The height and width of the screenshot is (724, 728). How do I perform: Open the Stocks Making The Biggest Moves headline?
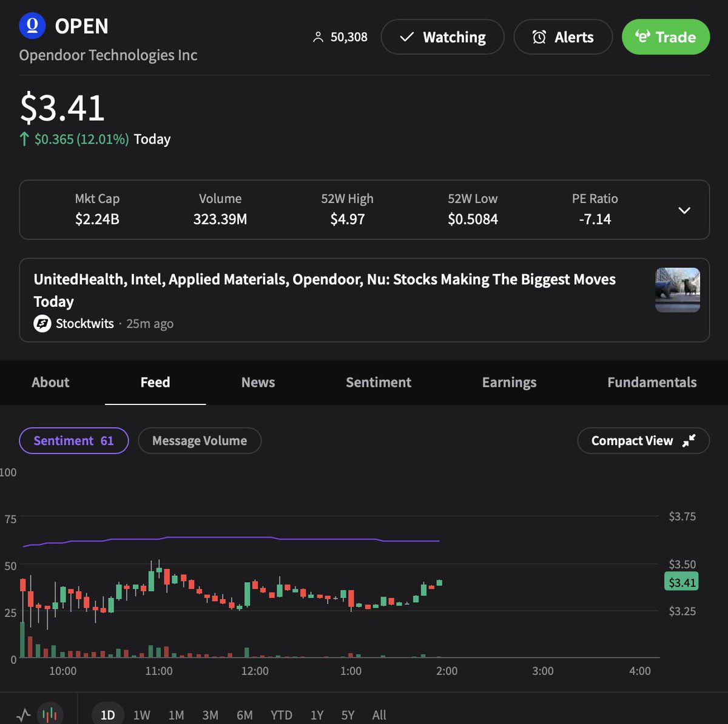325,290
